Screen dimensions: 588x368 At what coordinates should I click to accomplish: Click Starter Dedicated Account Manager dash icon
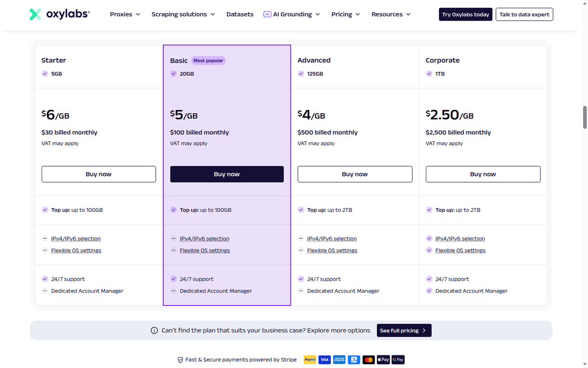(45, 291)
